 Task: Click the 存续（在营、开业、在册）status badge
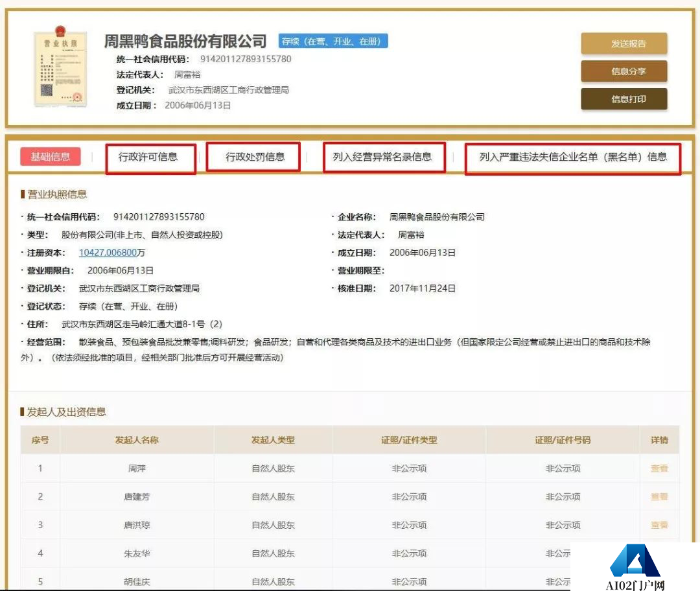333,41
